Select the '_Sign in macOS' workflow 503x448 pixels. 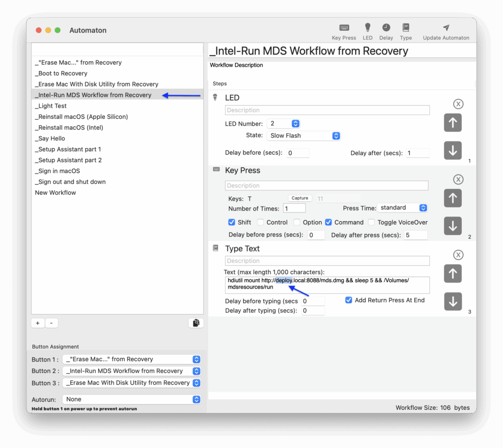coord(117,171)
